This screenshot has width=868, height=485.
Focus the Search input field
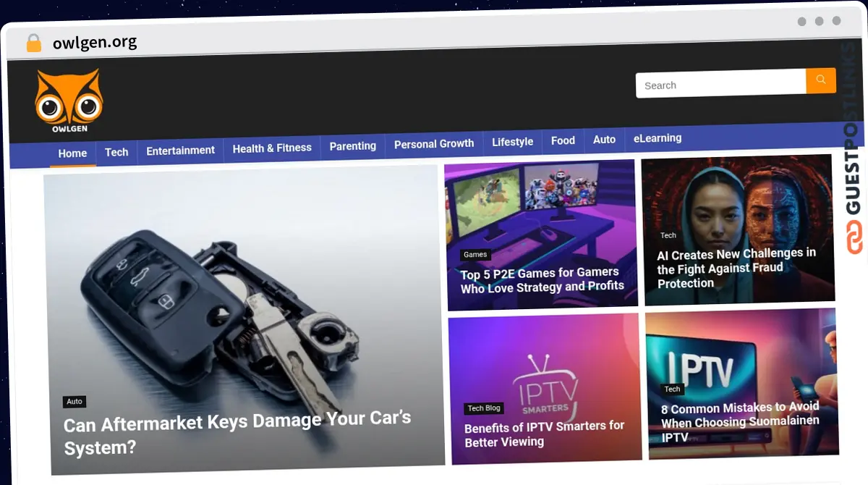[721, 85]
